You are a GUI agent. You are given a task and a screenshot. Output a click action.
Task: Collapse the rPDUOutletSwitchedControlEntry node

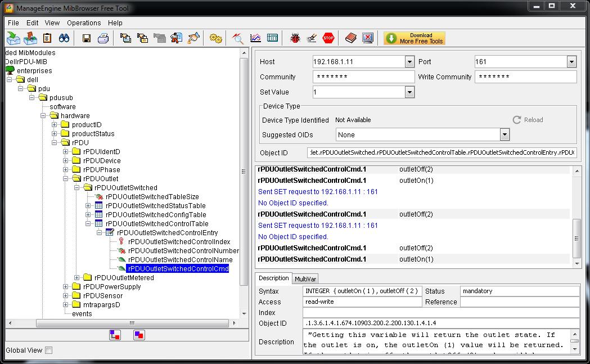[99, 232]
